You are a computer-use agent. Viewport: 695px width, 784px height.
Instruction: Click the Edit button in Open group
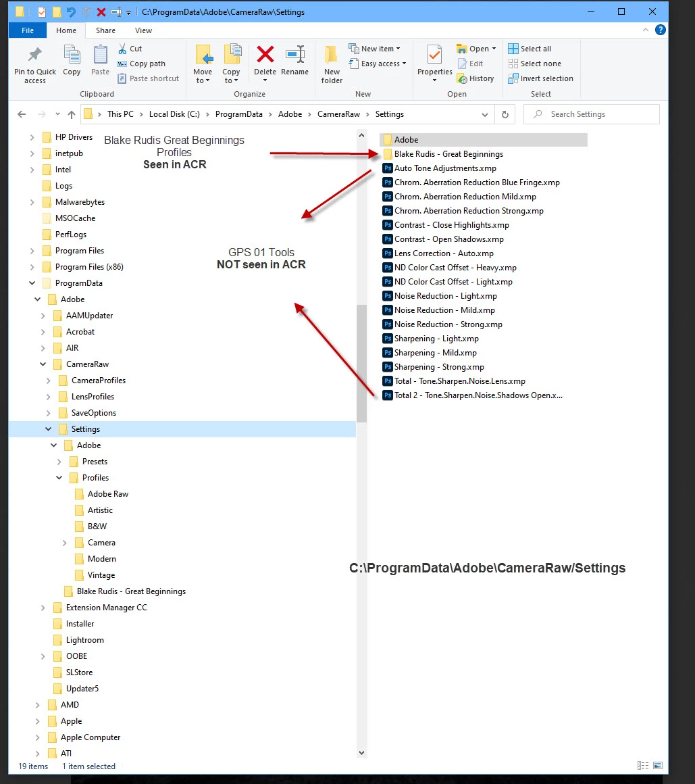point(470,64)
